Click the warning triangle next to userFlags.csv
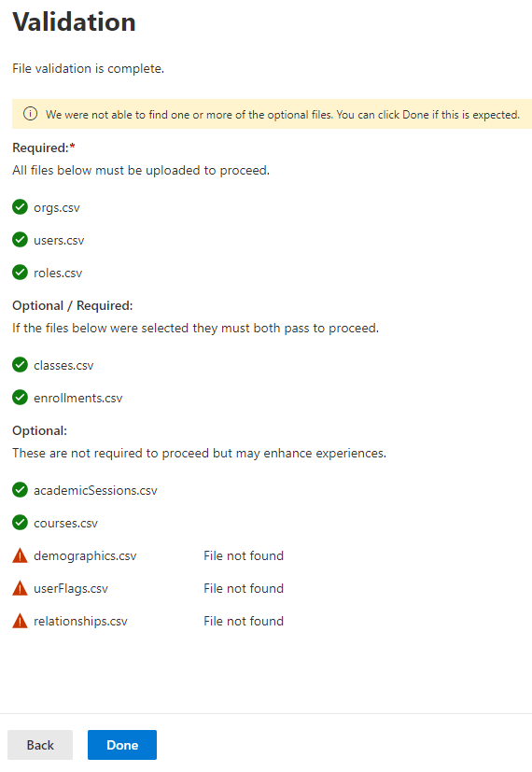 tap(20, 588)
